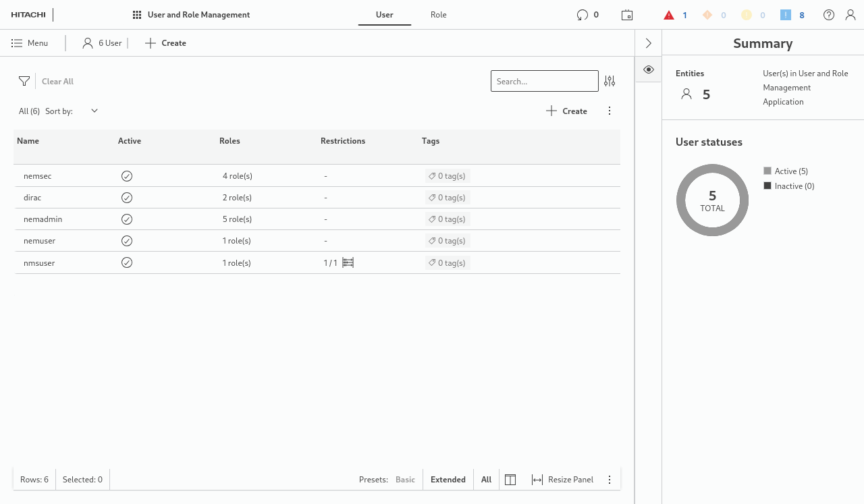
Task: Click the restrictions table icon for nmsuser
Action: pyautogui.click(x=348, y=262)
